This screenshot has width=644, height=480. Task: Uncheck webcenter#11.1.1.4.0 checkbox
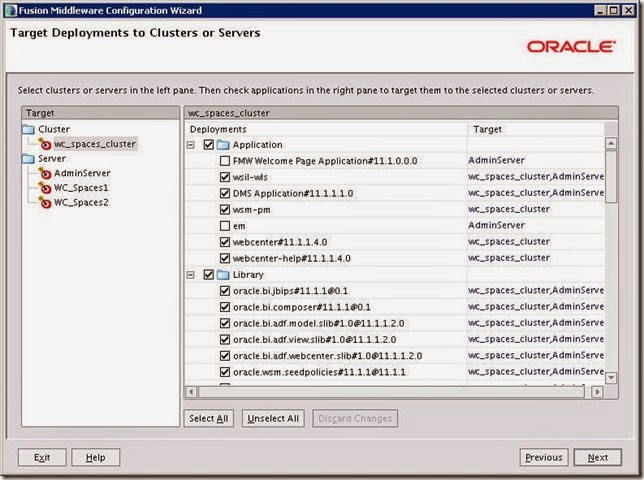coord(225,242)
